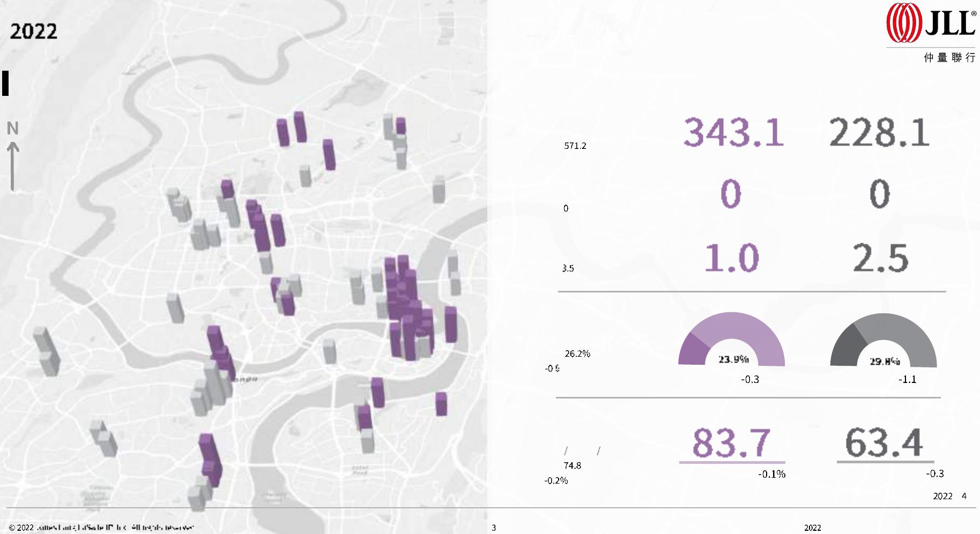Click the 26.2% overall label

pos(577,354)
